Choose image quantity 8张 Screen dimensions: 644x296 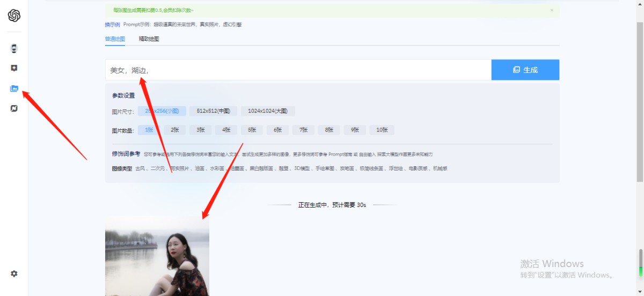[329, 130]
